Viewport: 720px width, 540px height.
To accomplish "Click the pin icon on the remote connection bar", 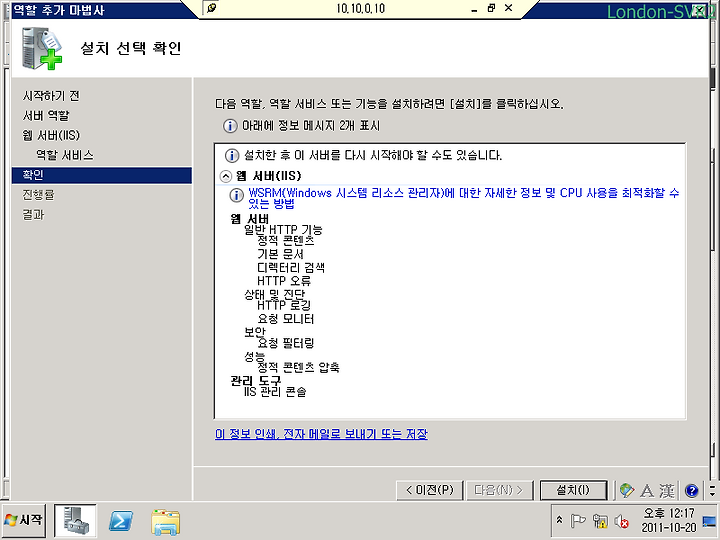I will tap(211, 8).
